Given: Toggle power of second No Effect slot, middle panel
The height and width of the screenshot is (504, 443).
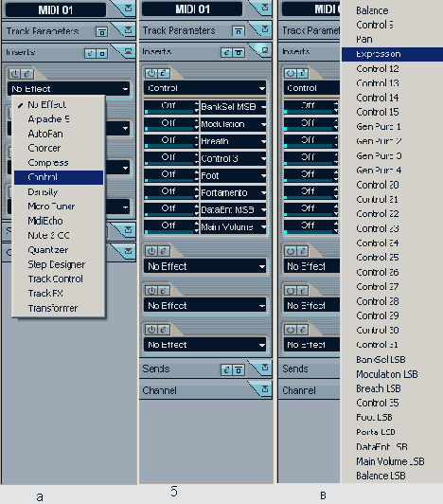Looking at the screenshot, I should pos(151,291).
